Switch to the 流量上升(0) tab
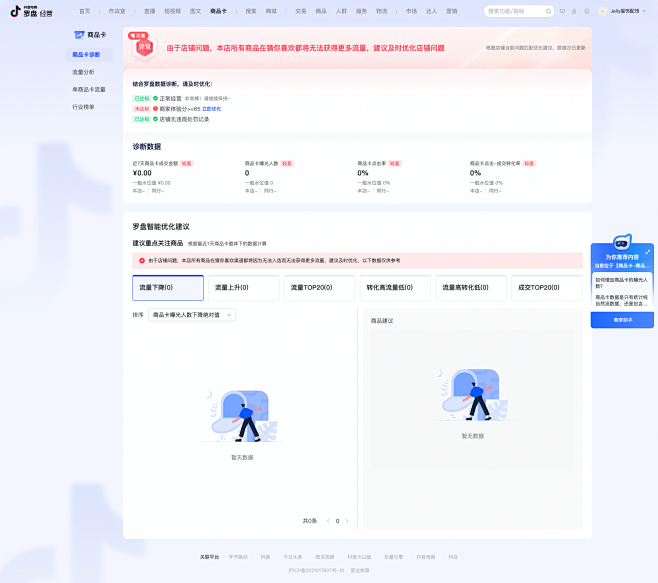Screen dimensions: 658x583 [244, 288]
